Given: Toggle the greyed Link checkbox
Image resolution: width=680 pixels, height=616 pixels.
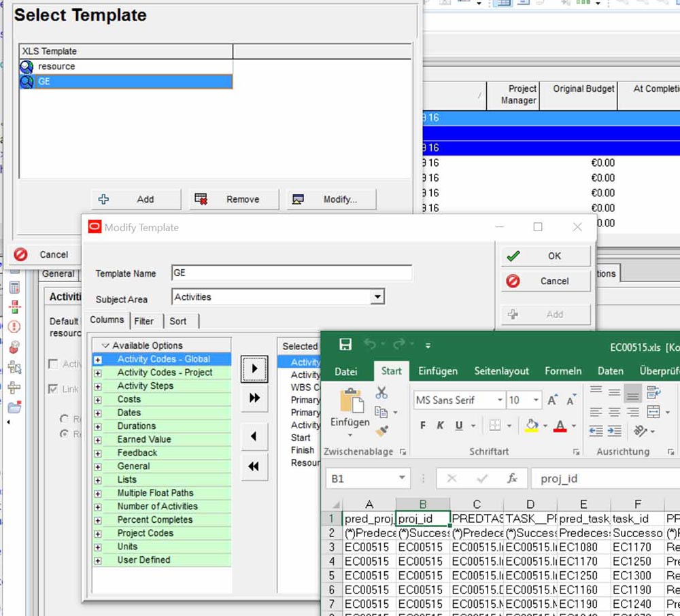Looking at the screenshot, I should click(53, 390).
